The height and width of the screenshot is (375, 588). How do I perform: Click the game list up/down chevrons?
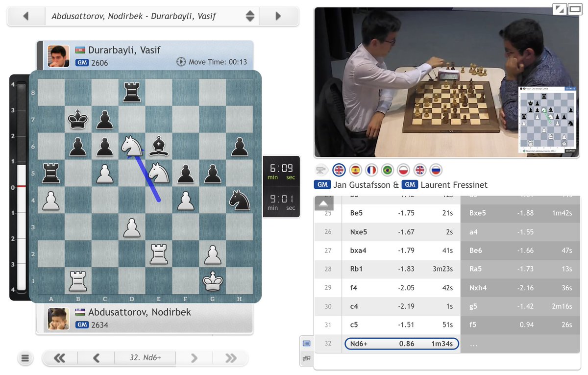(250, 16)
